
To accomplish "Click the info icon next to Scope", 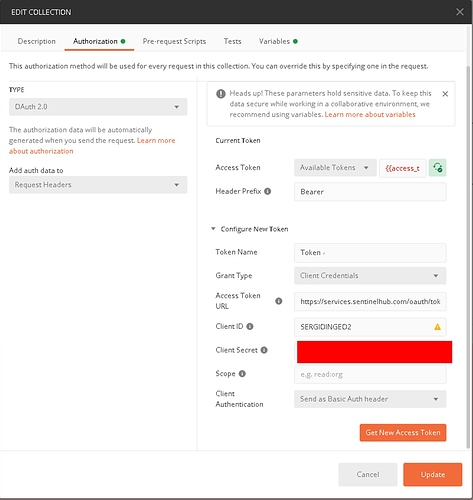I will click(x=242, y=374).
